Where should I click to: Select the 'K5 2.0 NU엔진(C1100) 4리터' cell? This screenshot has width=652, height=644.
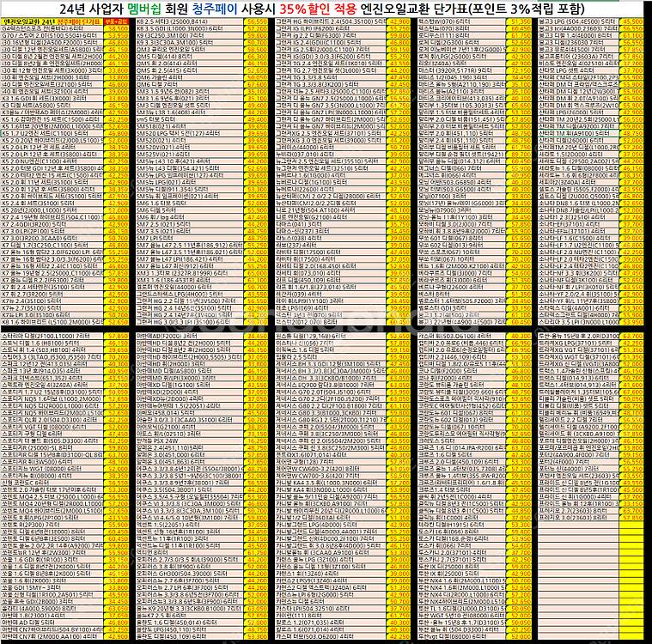[x=52, y=161]
